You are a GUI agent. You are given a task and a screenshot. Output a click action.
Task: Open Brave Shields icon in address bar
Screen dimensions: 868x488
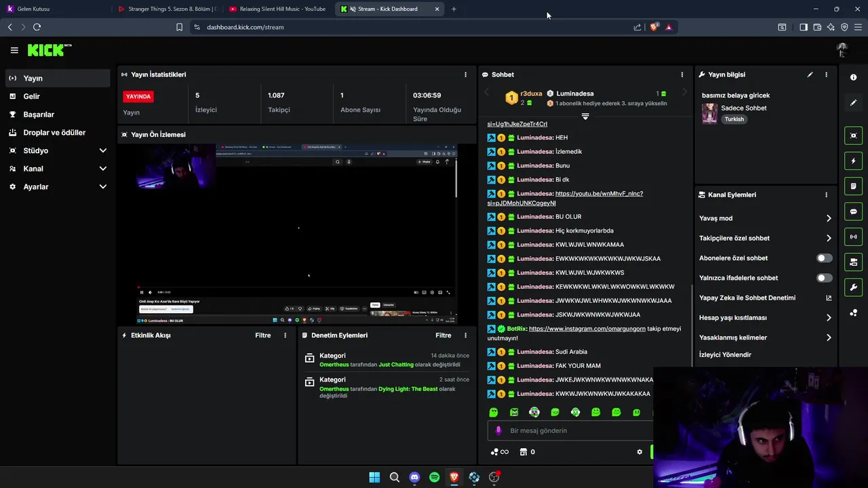pos(654,27)
